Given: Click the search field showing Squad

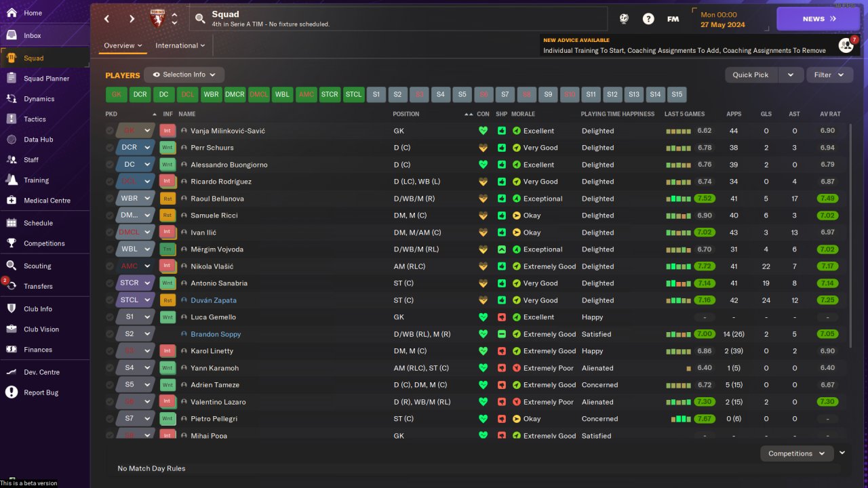Looking at the screenshot, I should [x=398, y=19].
